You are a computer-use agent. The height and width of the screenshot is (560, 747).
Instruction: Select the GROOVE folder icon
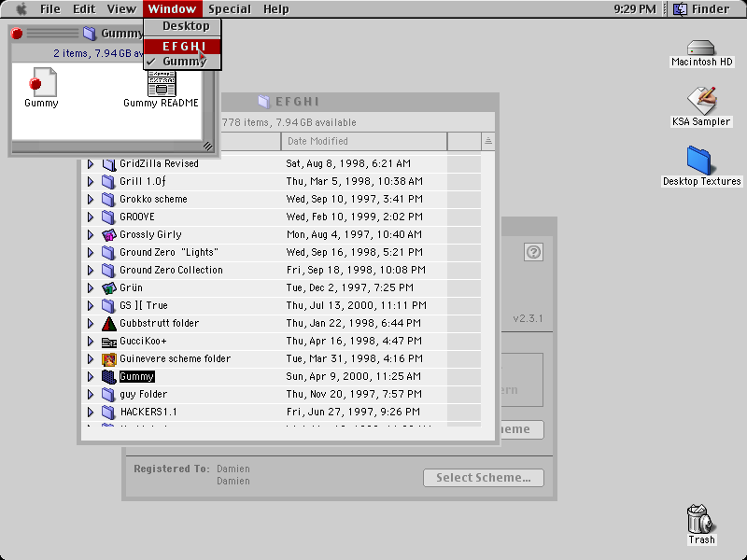(109, 217)
